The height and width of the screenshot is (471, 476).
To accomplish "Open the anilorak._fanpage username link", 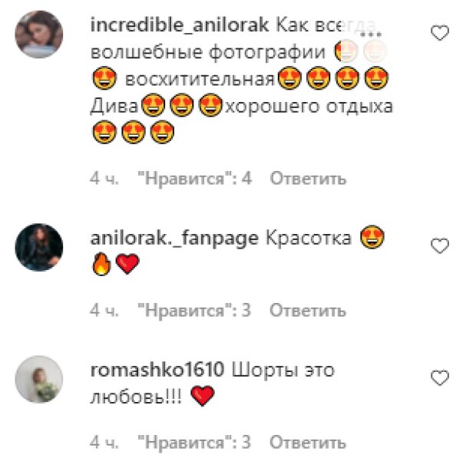I will (174, 239).
